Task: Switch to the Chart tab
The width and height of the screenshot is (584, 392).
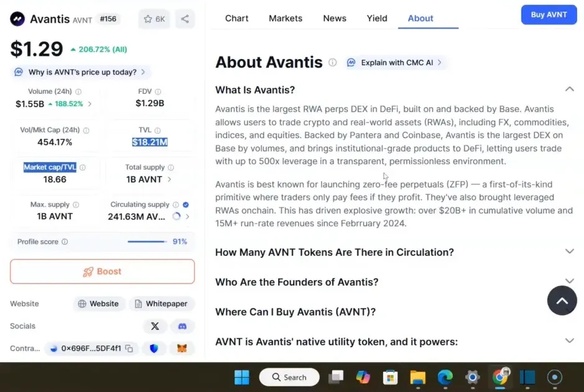Action: pos(236,18)
